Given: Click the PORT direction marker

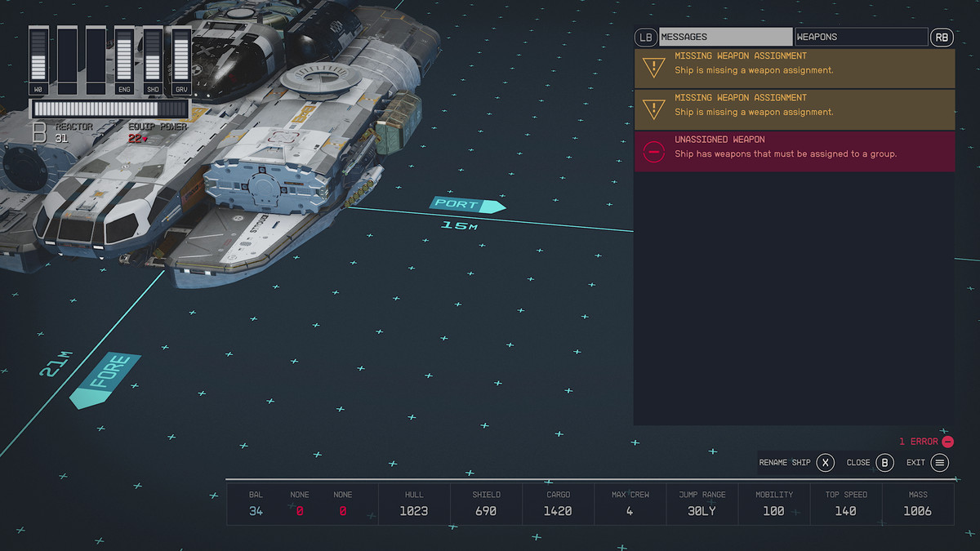Looking at the screenshot, I should [x=463, y=205].
